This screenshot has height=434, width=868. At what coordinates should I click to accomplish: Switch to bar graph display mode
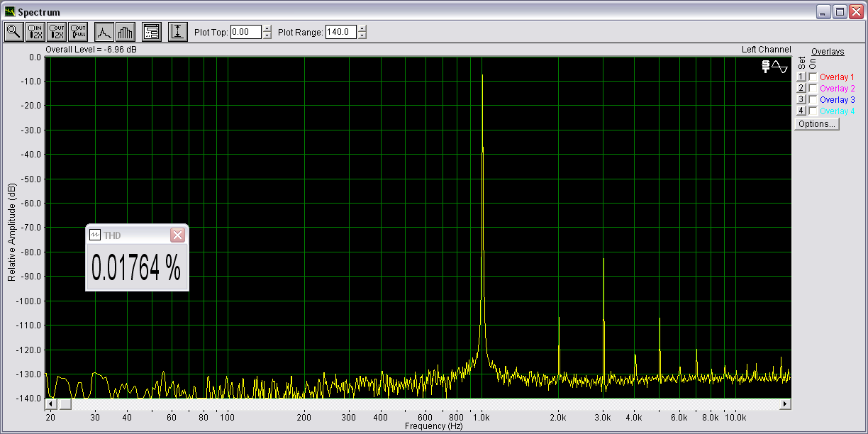click(x=126, y=32)
